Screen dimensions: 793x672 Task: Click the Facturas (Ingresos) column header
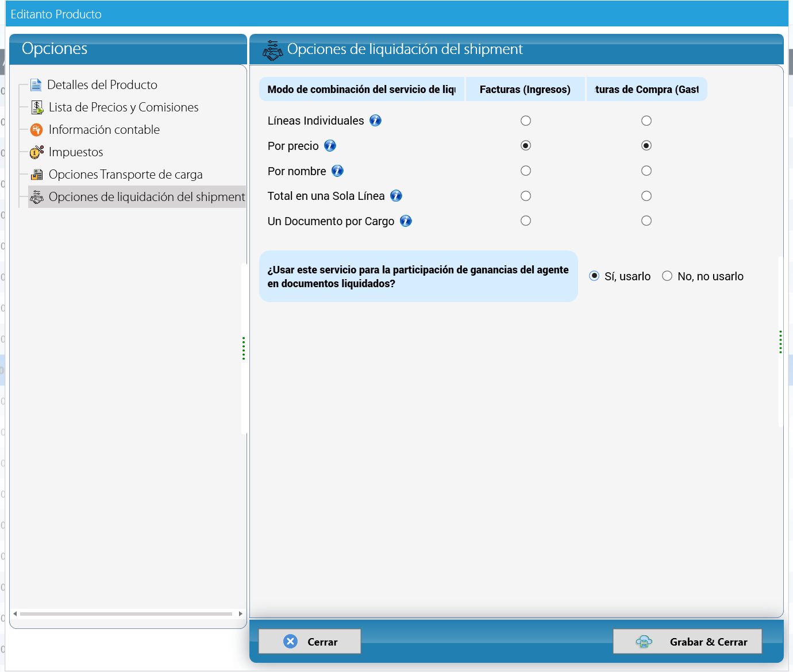click(x=525, y=90)
